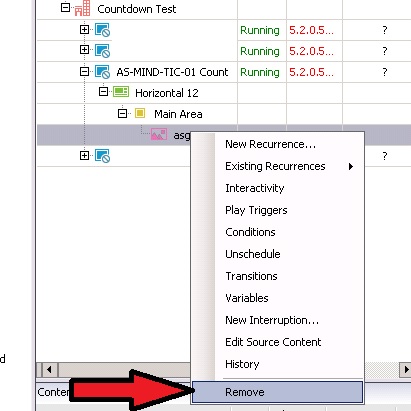The image size is (411, 411).
Task: Collapse the Horizontal 12 node
Action: [x=104, y=91]
